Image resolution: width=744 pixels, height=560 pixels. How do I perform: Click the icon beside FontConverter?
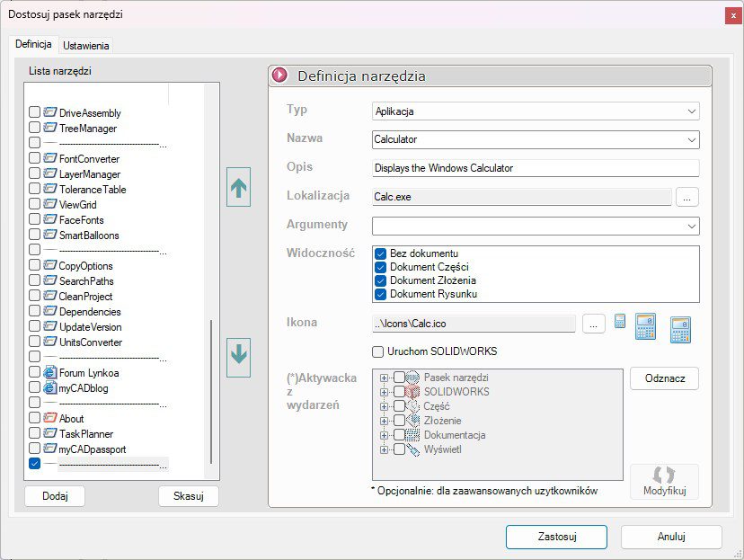pyautogui.click(x=49, y=158)
